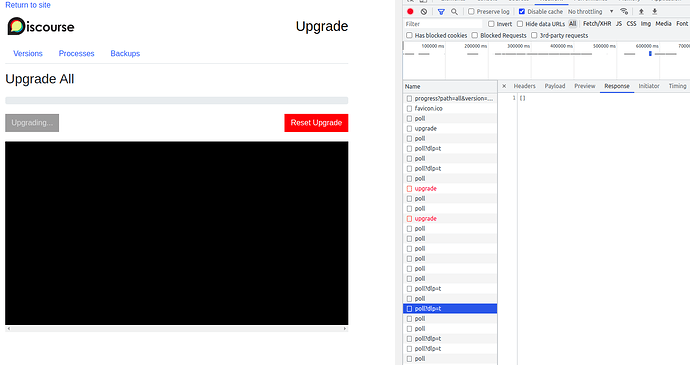Clear the network log with the circle-slash icon
This screenshot has width=690, height=365.
tap(424, 11)
